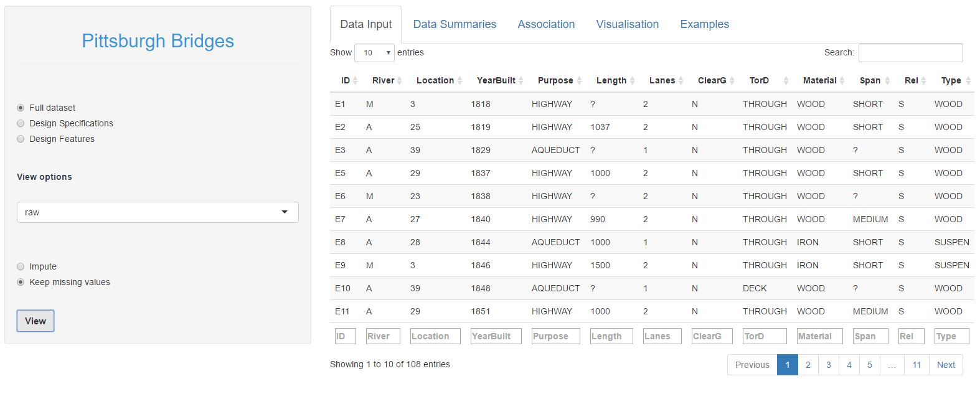980x394 pixels.
Task: Open the View options raw dropdown
Action: click(x=158, y=212)
